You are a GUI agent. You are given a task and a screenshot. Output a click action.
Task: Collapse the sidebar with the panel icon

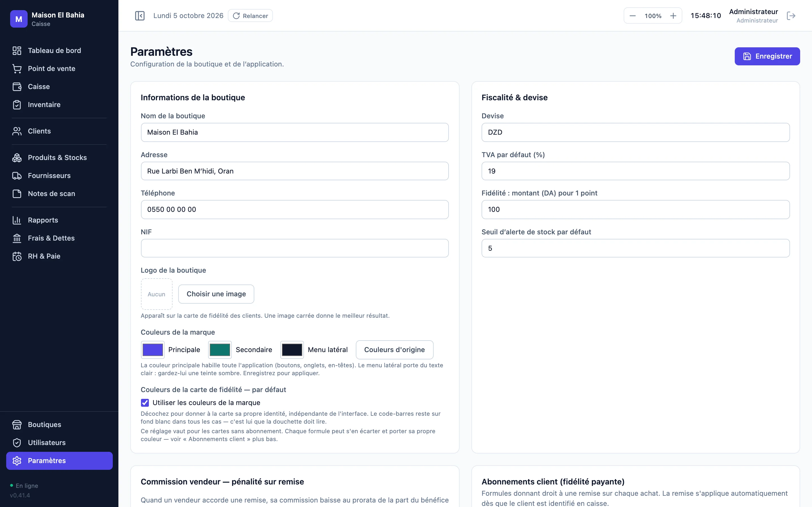click(x=140, y=16)
